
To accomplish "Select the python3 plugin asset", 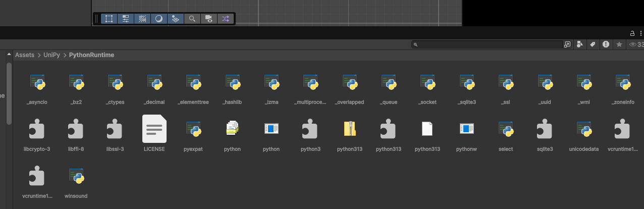I will [310, 135].
